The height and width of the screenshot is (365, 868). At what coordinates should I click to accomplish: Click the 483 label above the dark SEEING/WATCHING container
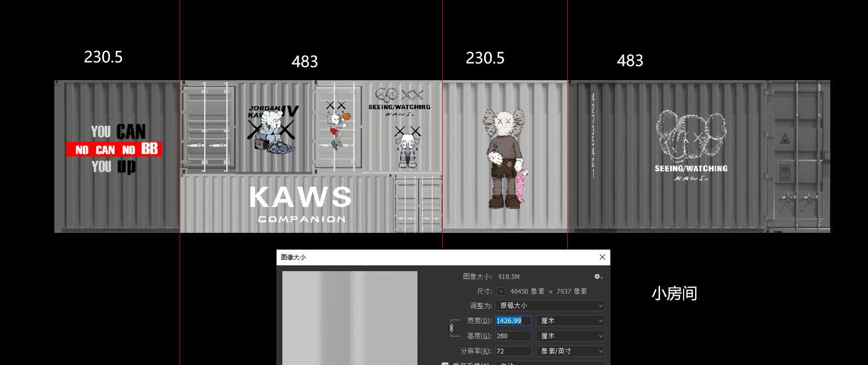tap(630, 60)
